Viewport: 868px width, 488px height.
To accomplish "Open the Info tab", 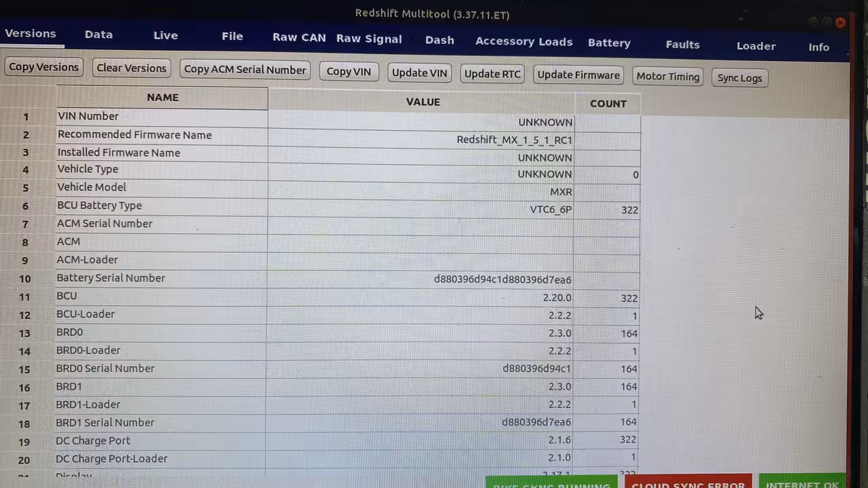I will pos(818,47).
